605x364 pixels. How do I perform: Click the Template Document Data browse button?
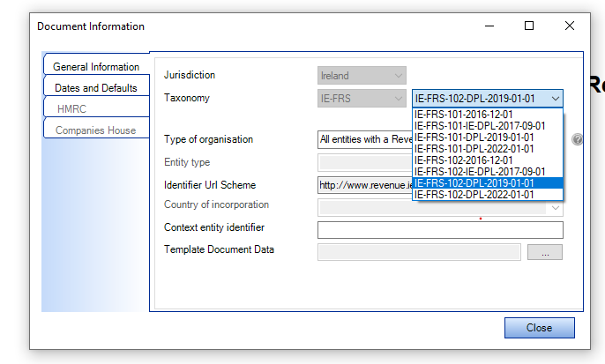pos(544,252)
